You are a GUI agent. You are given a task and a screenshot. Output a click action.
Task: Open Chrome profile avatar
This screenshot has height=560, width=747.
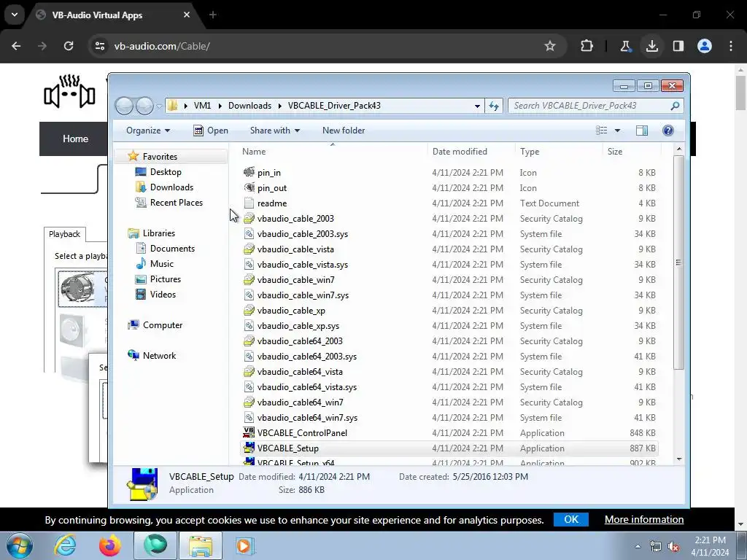pyautogui.click(x=705, y=46)
